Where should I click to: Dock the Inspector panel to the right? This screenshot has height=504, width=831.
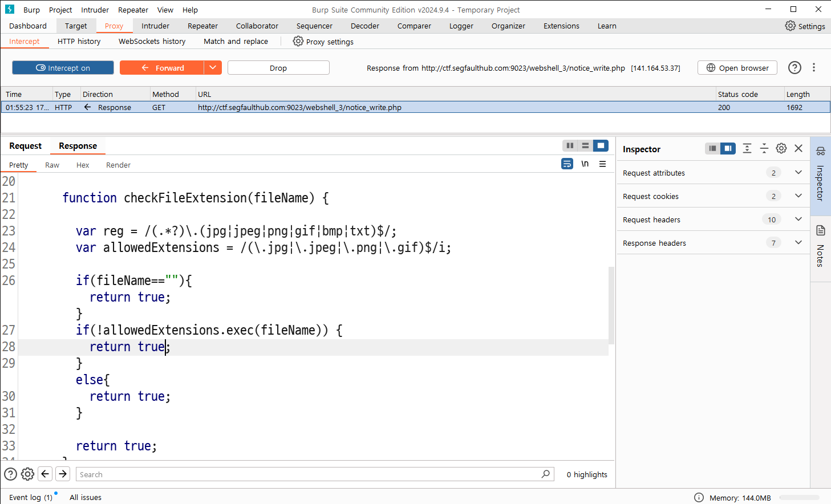pyautogui.click(x=728, y=148)
